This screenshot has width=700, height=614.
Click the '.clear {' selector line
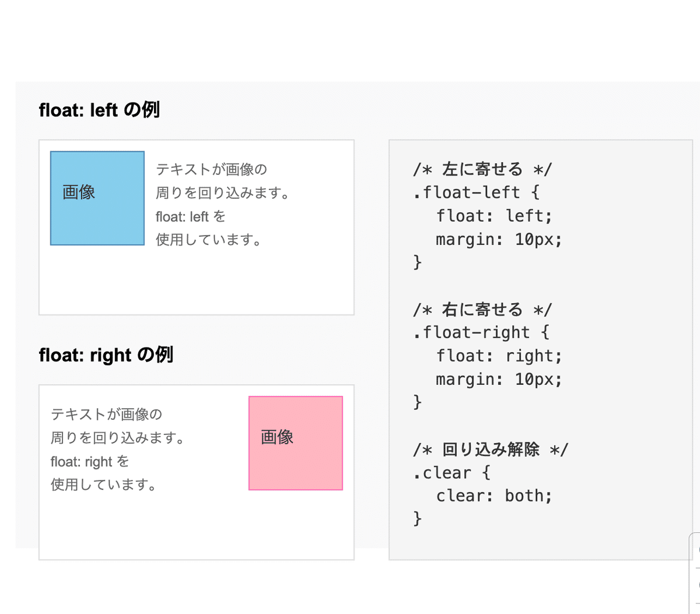click(x=452, y=472)
